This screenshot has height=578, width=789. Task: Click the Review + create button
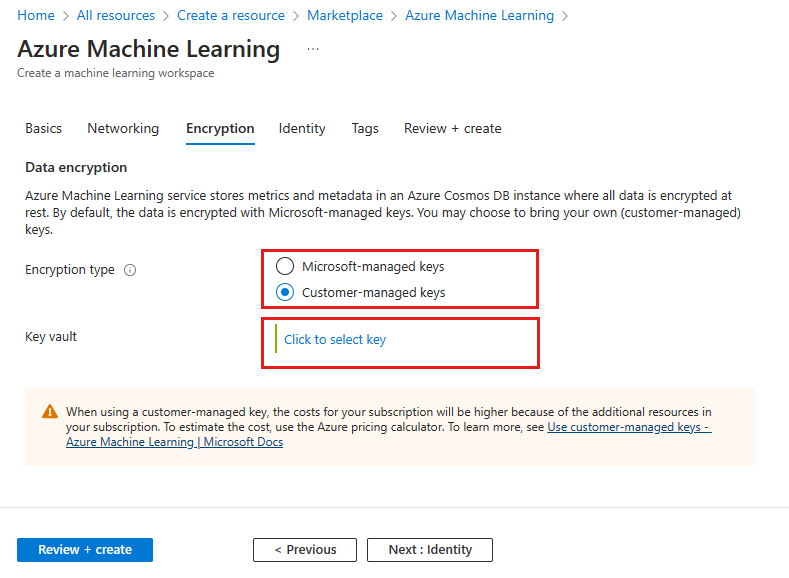85,549
